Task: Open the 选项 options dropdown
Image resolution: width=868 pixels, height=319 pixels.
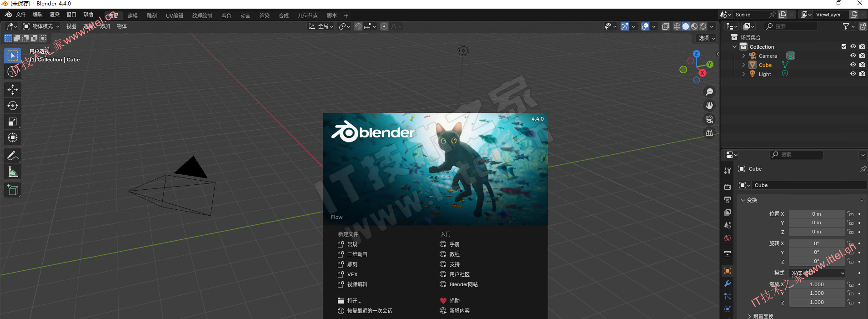Action: [x=707, y=38]
